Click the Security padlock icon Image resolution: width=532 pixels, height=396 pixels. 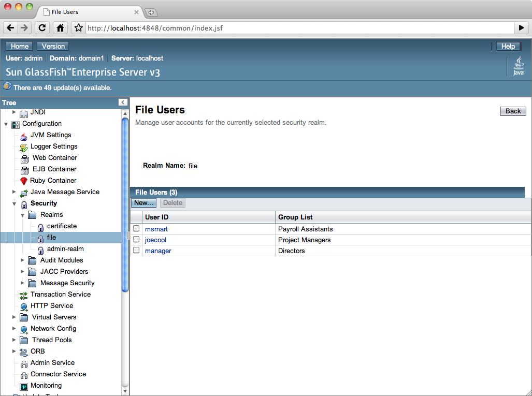[x=24, y=204]
